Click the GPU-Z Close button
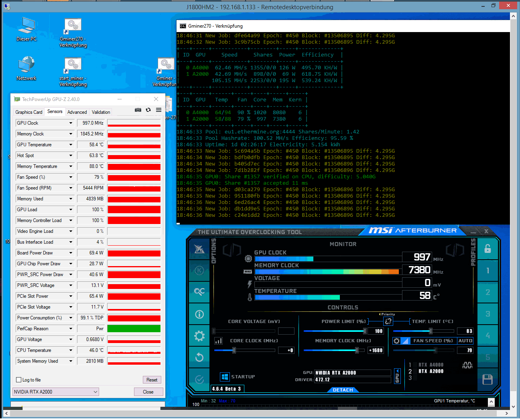Image resolution: width=520 pixels, height=420 pixels. 148,392
